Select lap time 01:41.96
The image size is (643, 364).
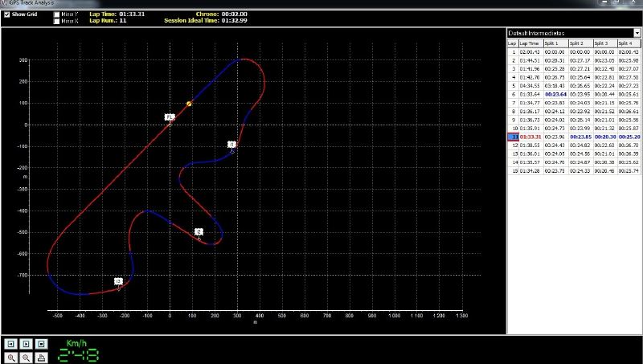(530, 69)
